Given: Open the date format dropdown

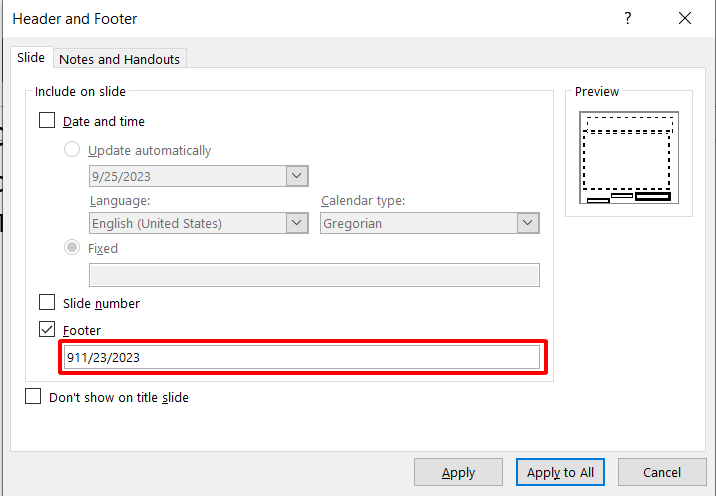Looking at the screenshot, I should tap(297, 176).
